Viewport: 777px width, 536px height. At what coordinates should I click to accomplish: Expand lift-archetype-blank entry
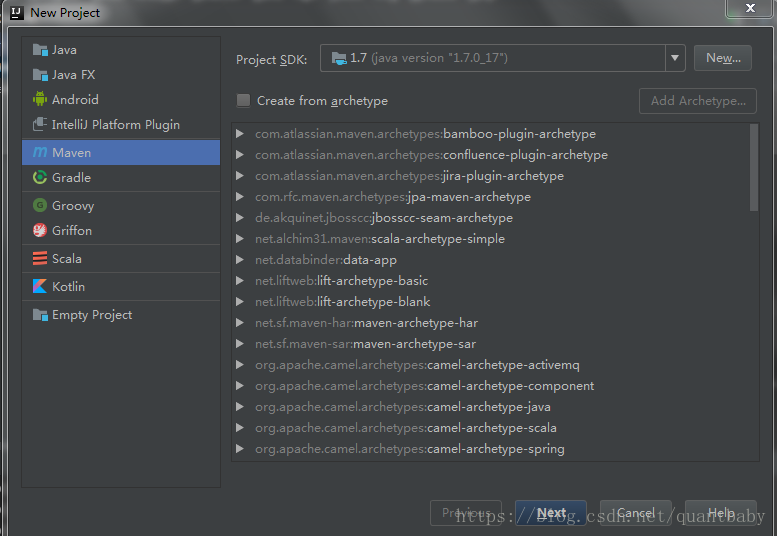pyautogui.click(x=240, y=302)
